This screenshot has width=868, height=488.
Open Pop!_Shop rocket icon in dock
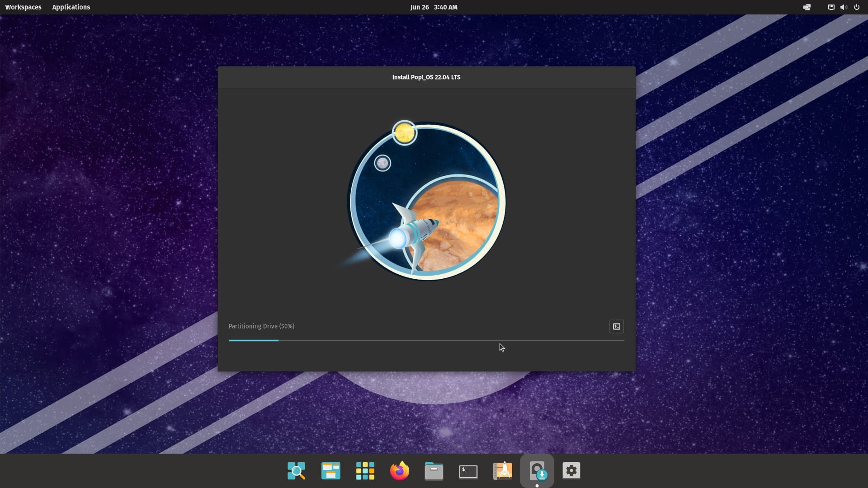point(503,471)
